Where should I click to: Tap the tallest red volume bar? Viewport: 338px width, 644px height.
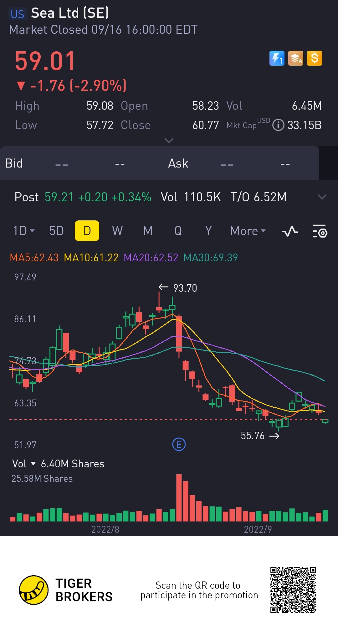[179, 498]
